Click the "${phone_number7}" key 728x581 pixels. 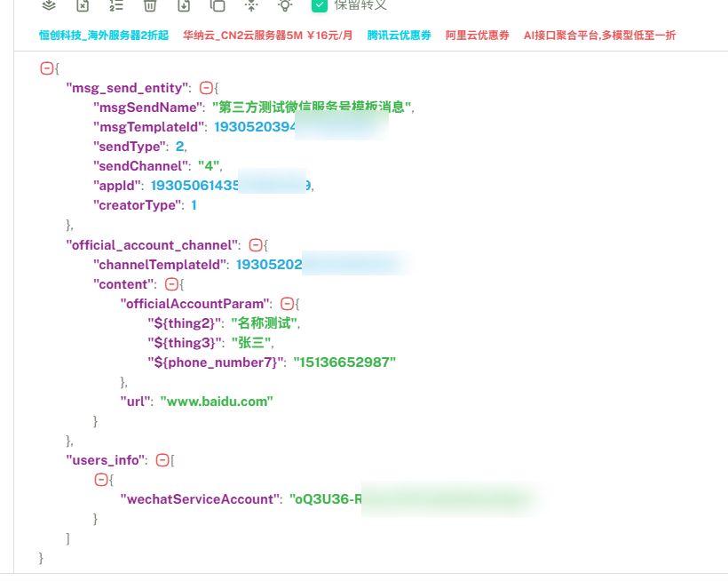point(216,362)
